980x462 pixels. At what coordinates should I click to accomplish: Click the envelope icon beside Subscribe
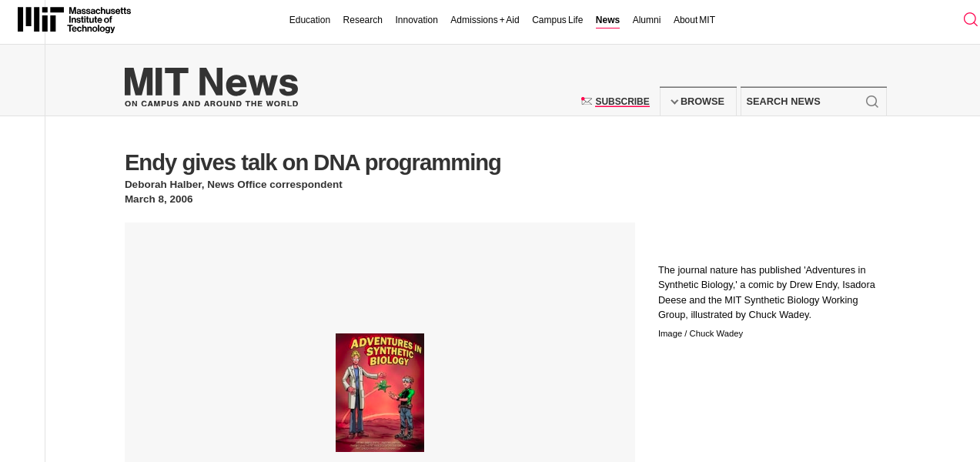tap(587, 101)
